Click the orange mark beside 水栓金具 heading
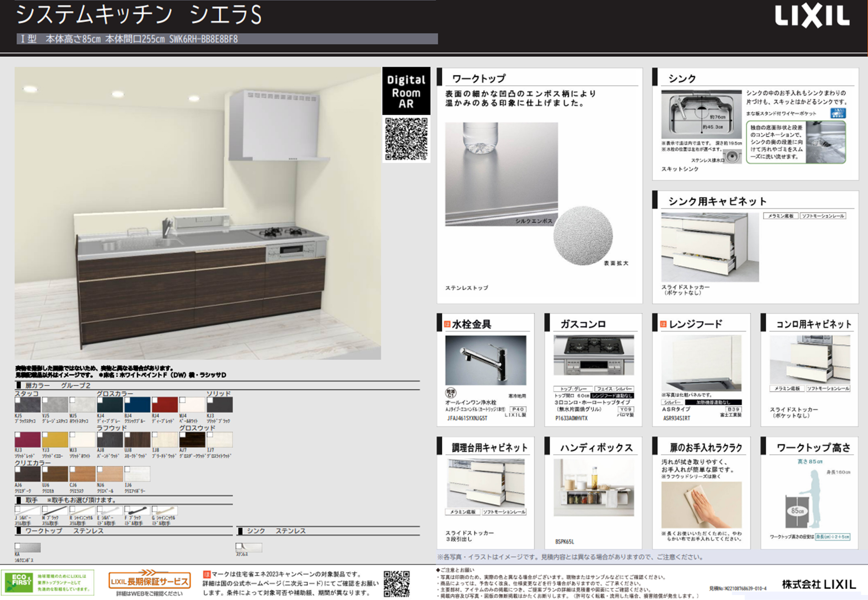868x600 pixels. click(447, 324)
